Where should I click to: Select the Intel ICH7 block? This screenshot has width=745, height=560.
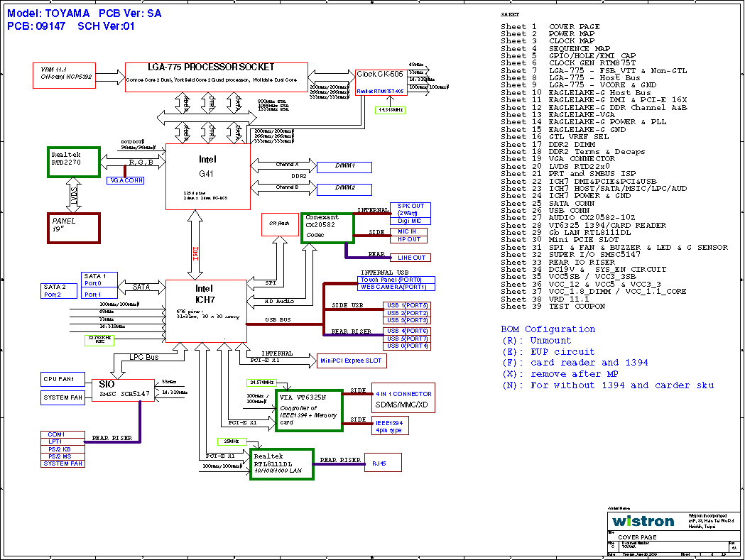click(x=206, y=311)
